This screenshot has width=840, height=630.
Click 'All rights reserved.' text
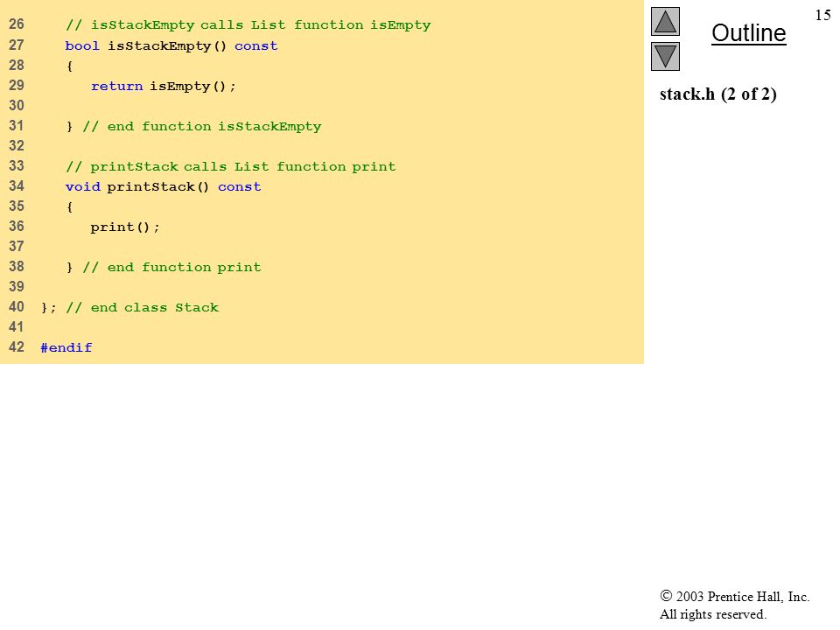point(712,614)
